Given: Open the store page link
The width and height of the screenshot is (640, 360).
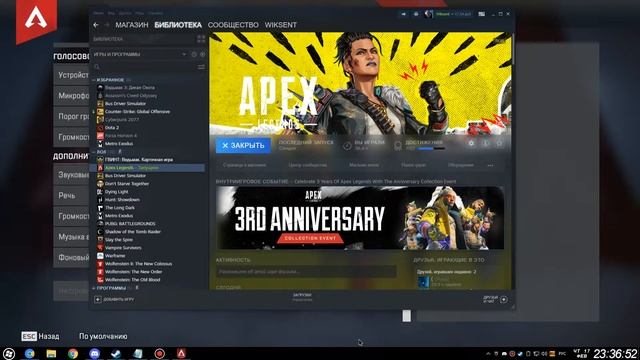Looking at the screenshot, I should (x=244, y=165).
